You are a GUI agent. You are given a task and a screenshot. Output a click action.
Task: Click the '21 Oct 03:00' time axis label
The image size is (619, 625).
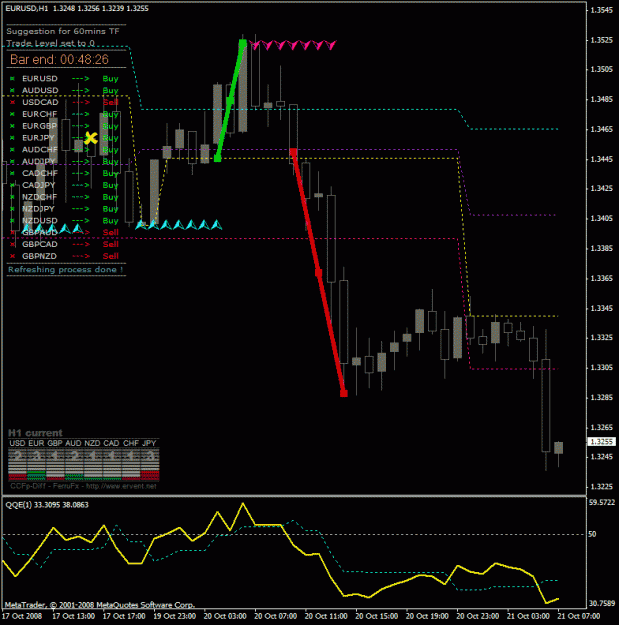[x=528, y=616]
